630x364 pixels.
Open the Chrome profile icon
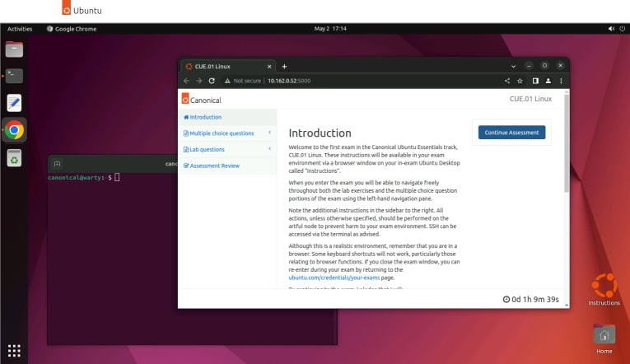click(x=548, y=81)
